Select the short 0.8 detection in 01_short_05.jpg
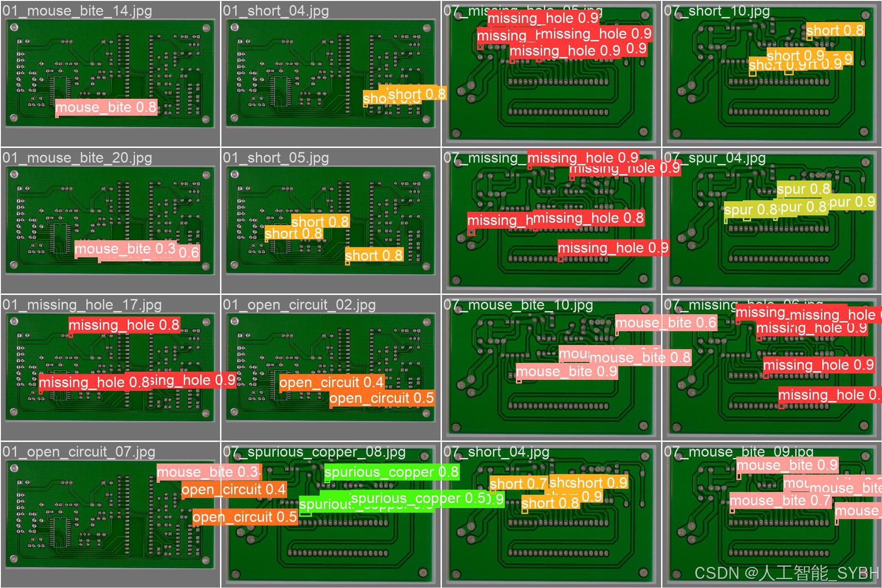Screen dimensions: 882x588 point(321,222)
